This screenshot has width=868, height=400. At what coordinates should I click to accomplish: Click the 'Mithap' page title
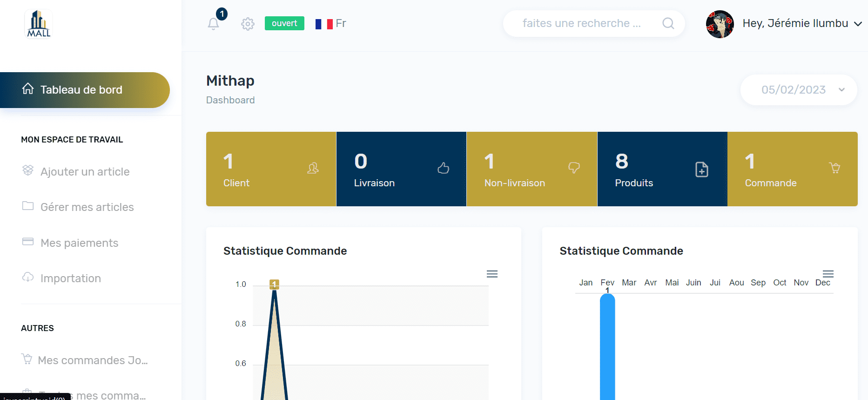[x=230, y=81]
